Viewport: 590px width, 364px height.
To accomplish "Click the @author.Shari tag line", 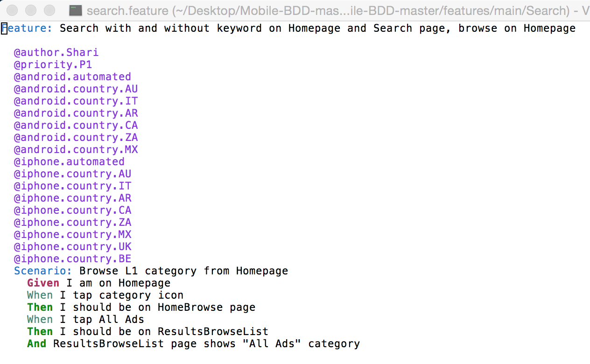I will pyautogui.click(x=56, y=52).
